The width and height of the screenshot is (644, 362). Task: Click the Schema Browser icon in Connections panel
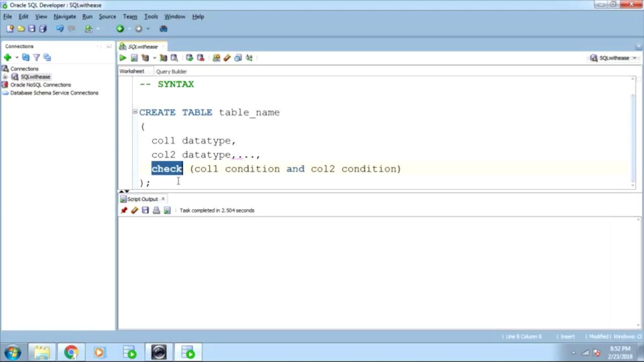click(47, 57)
